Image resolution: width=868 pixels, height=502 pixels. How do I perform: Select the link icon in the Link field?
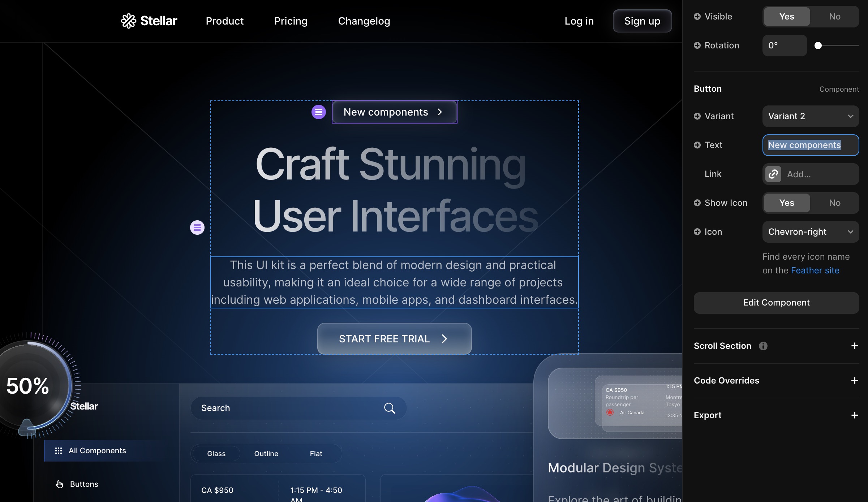[x=773, y=174]
